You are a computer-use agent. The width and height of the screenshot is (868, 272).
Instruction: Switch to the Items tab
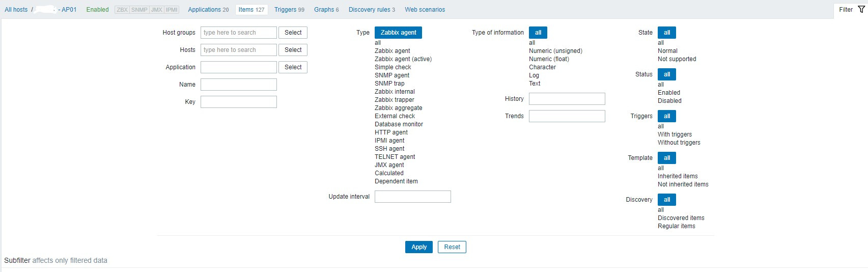pos(251,10)
